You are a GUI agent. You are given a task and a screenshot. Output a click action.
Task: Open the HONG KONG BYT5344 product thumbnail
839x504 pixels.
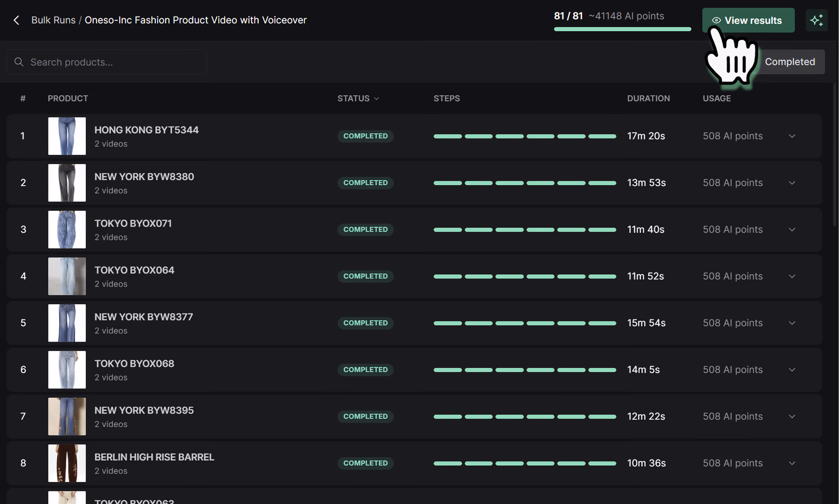[x=67, y=136]
